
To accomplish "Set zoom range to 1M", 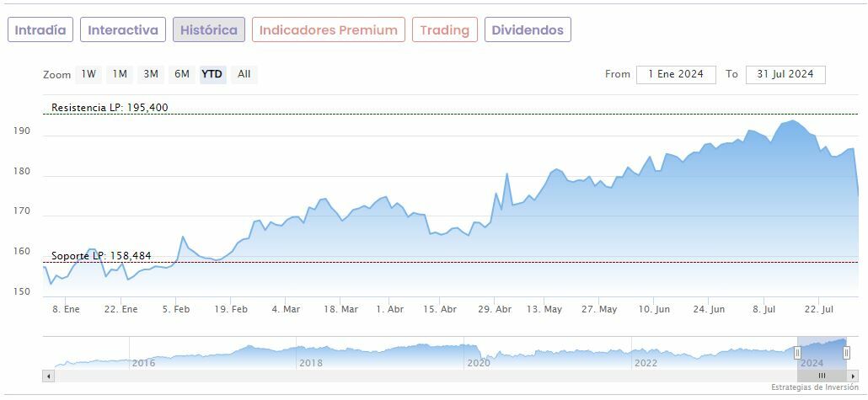I will point(120,74).
